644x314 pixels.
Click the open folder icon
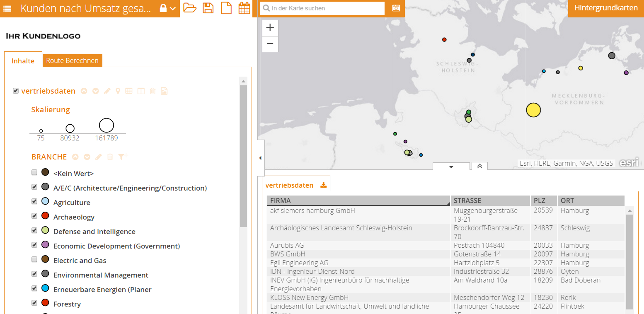click(x=190, y=8)
